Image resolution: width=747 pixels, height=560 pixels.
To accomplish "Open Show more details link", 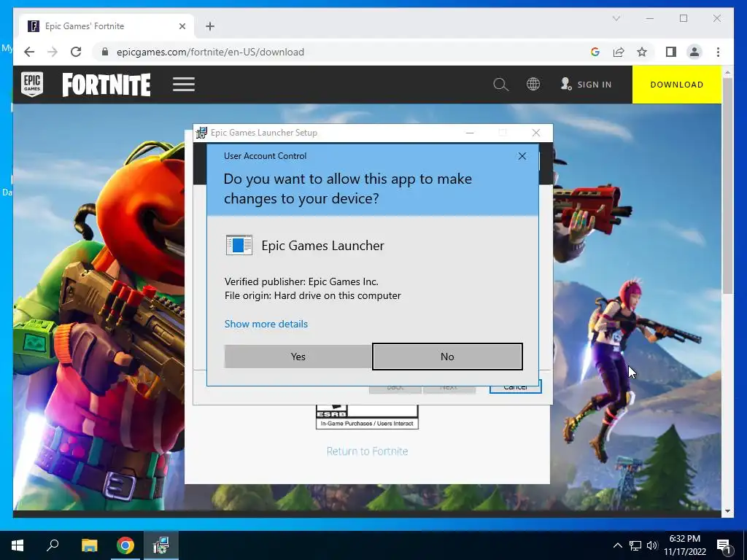I will (x=266, y=324).
